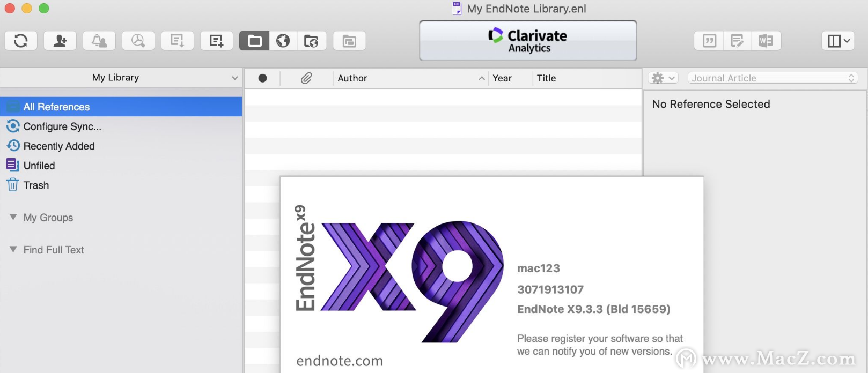Click the green zoom window button

(44, 9)
